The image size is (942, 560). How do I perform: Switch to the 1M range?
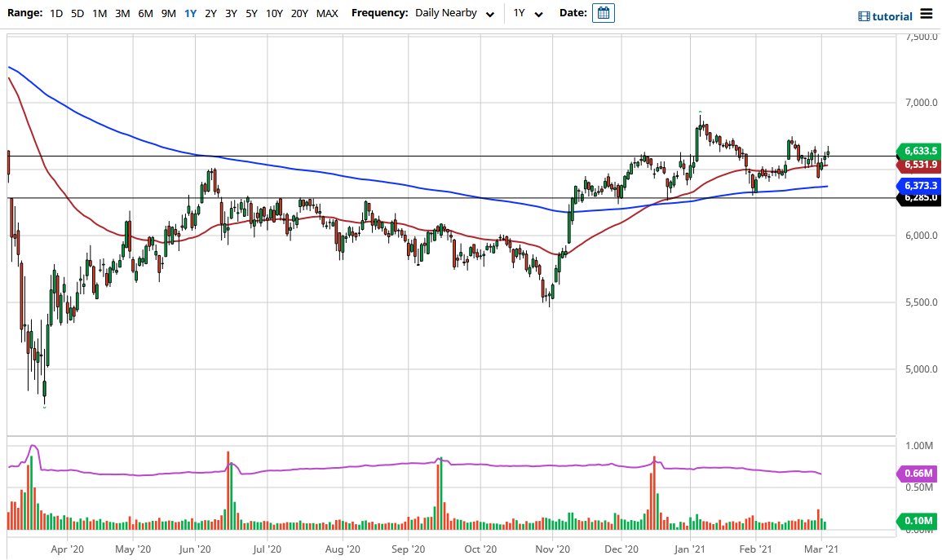pos(100,13)
